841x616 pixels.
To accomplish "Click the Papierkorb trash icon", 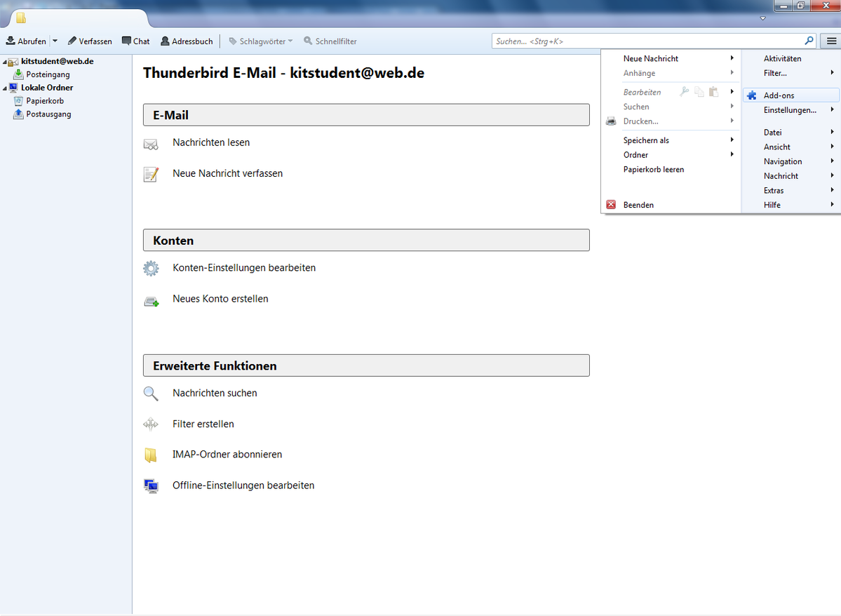I will (x=18, y=101).
